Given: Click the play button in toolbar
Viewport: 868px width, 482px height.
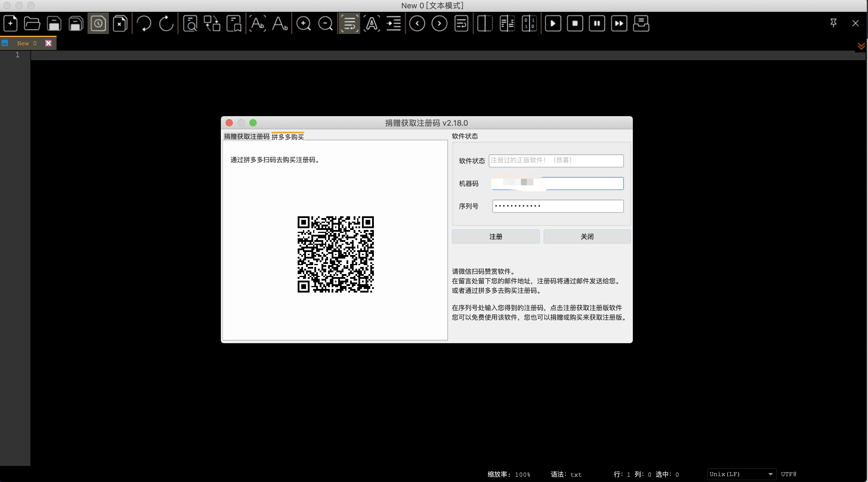Looking at the screenshot, I should pyautogui.click(x=553, y=24).
